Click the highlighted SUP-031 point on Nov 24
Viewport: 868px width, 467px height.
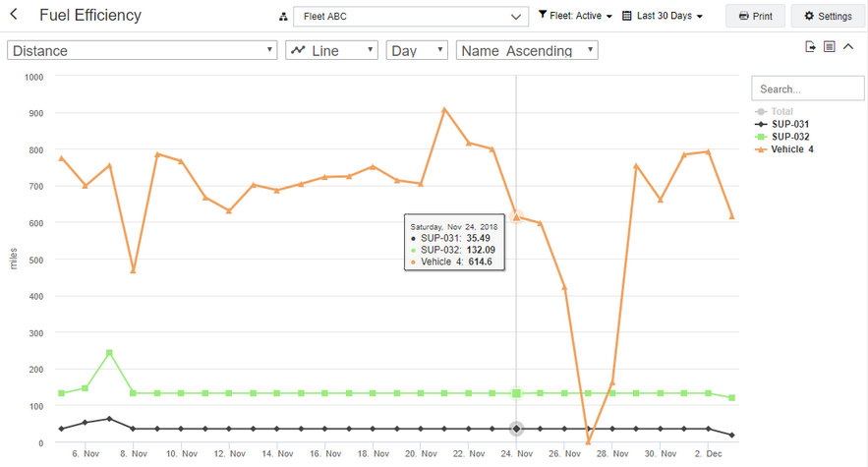tap(516, 429)
